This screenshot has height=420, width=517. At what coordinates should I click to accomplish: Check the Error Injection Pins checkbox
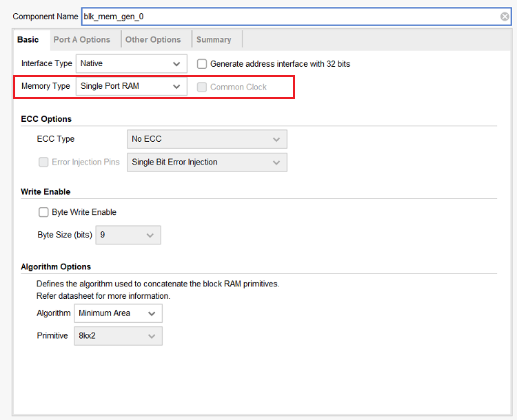[43, 162]
